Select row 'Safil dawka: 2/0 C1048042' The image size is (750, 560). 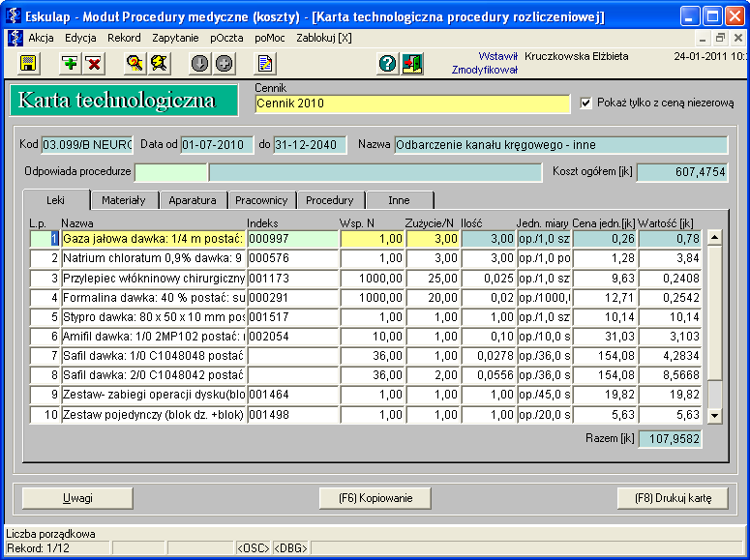pos(366,375)
